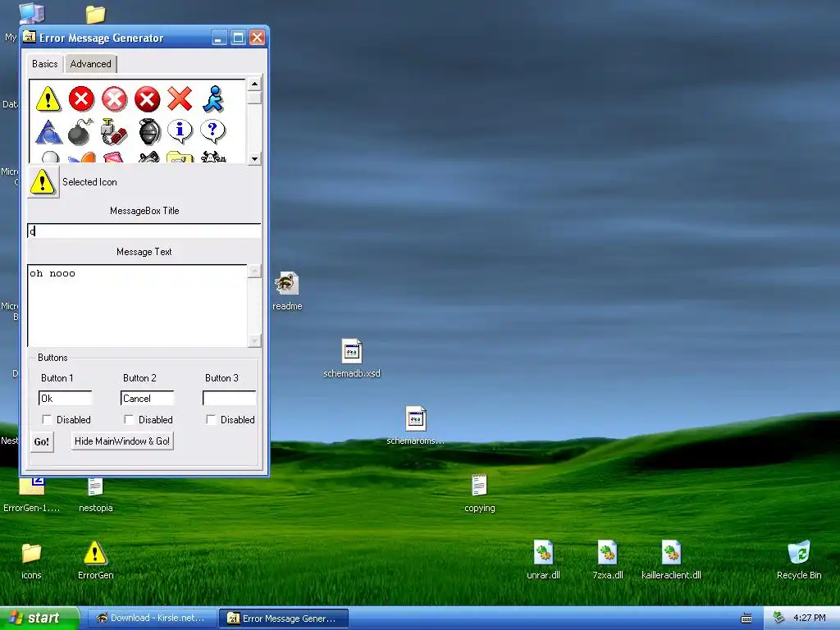Click Error Message Generator taskbar button
Image resolution: width=840 pixels, height=630 pixels.
tap(284, 619)
